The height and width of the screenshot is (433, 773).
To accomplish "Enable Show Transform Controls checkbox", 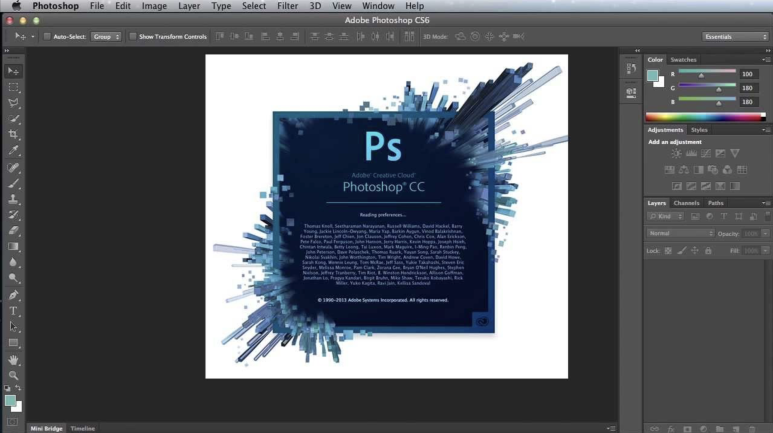I will (133, 36).
